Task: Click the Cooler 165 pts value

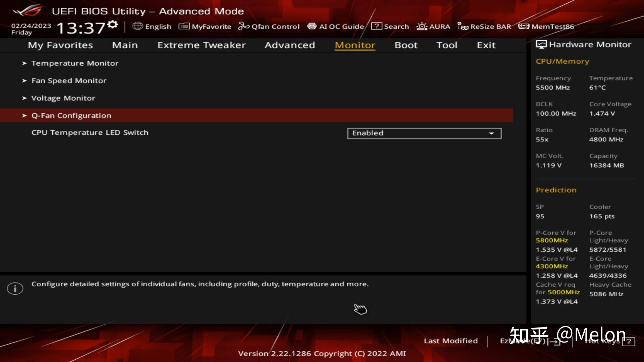Action: 602,217
